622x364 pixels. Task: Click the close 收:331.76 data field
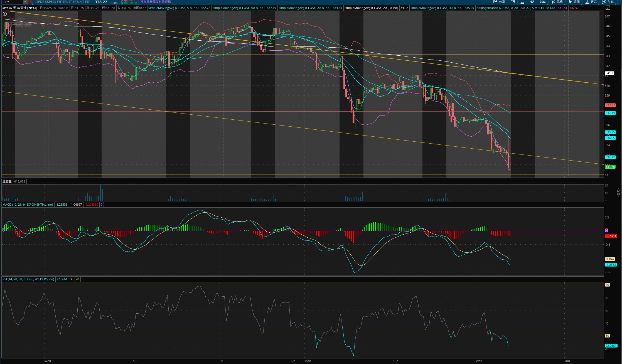(x=124, y=8)
